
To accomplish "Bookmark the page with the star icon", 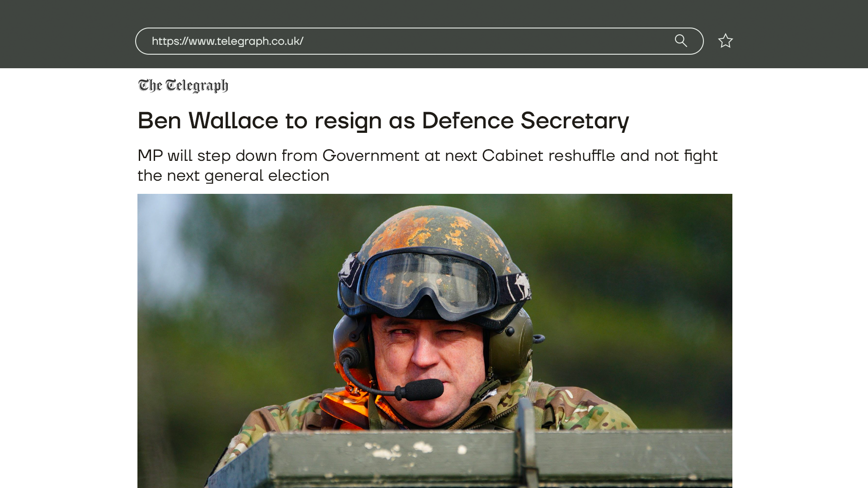I will point(726,41).
